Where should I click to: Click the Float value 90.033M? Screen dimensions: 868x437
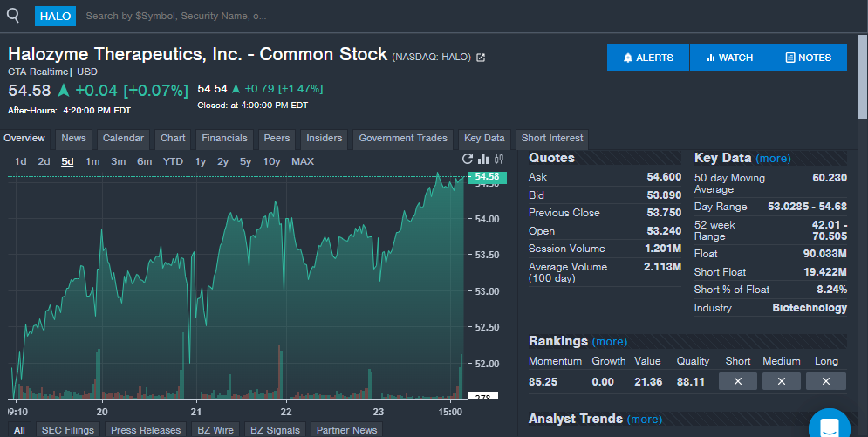tap(825, 254)
